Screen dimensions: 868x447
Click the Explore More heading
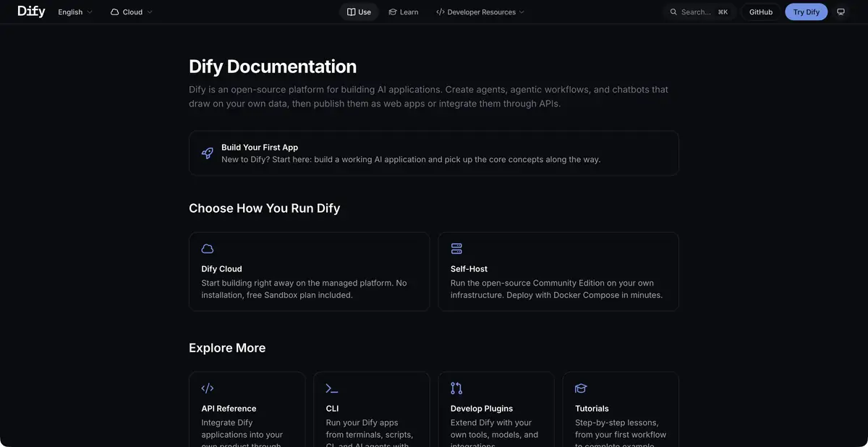pyautogui.click(x=227, y=348)
